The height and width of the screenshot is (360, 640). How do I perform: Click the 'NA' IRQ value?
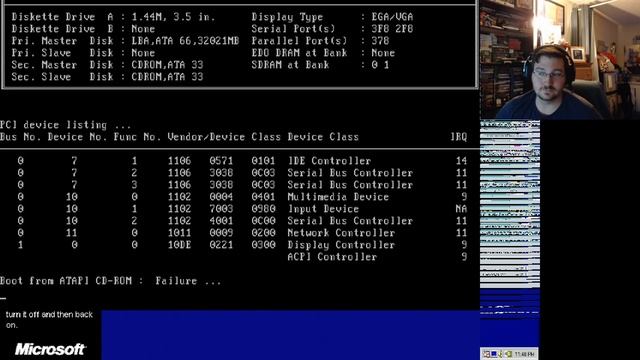[x=461, y=209]
